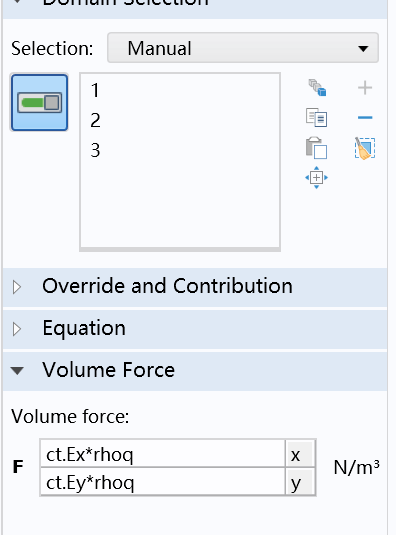The height and width of the screenshot is (535, 396).
Task: Click the x-component field ct.Ex*rhoq
Action: point(163,454)
